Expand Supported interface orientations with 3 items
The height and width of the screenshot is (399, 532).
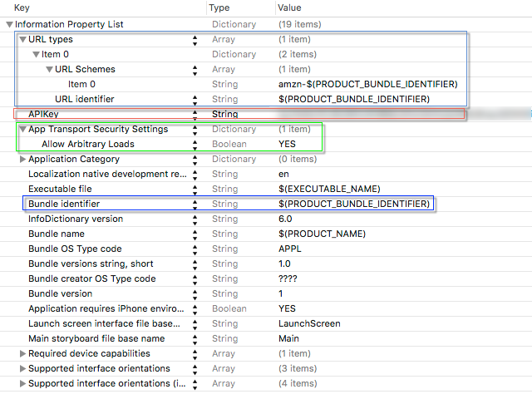coord(22,369)
